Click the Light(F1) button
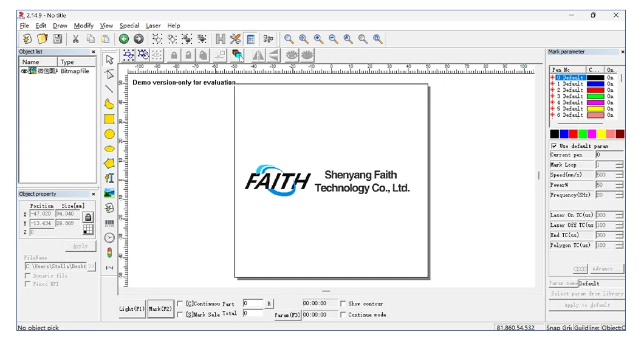 [132, 309]
